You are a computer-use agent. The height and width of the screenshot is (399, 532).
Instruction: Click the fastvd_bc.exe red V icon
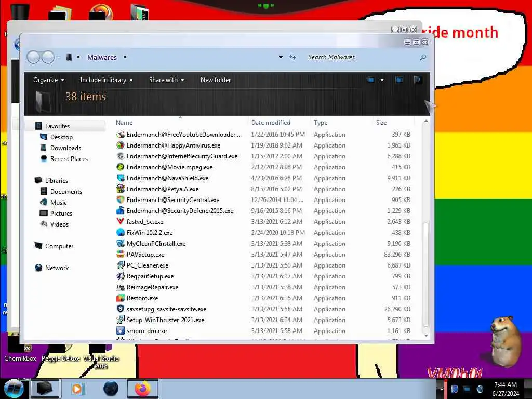(x=121, y=221)
